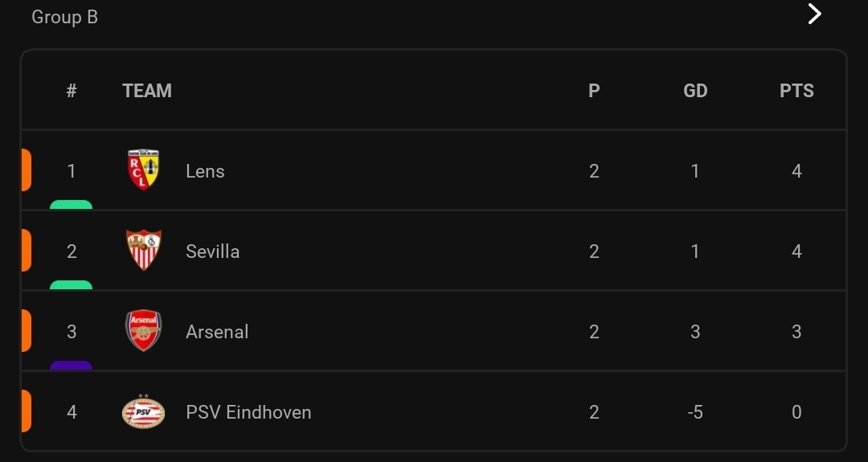Viewport: 868px width, 462px height.
Task: Expand Group B with the chevron arrow
Action: pos(814,14)
